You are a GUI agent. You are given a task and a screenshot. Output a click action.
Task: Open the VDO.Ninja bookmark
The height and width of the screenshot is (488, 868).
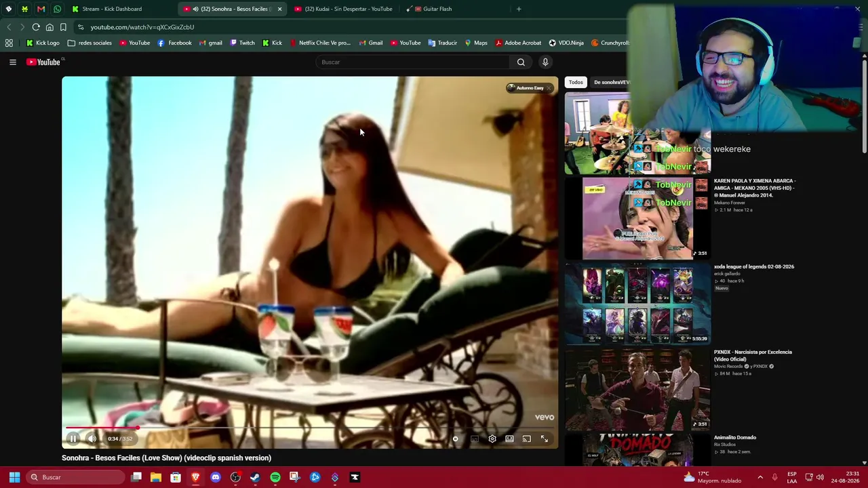tap(566, 43)
